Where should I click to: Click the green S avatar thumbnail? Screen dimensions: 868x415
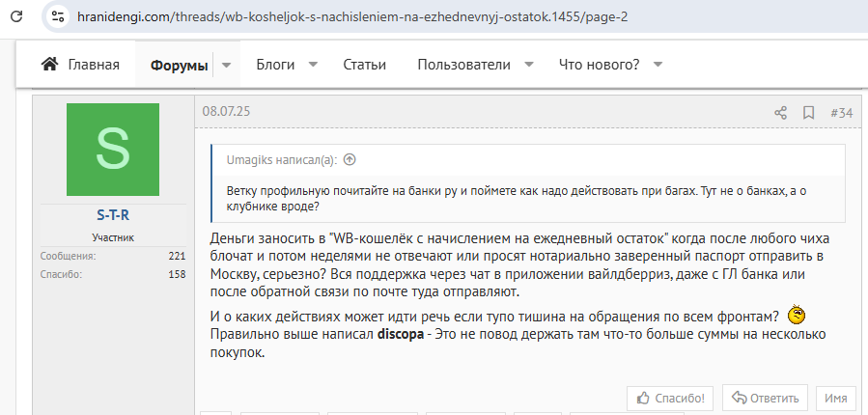pos(113,150)
